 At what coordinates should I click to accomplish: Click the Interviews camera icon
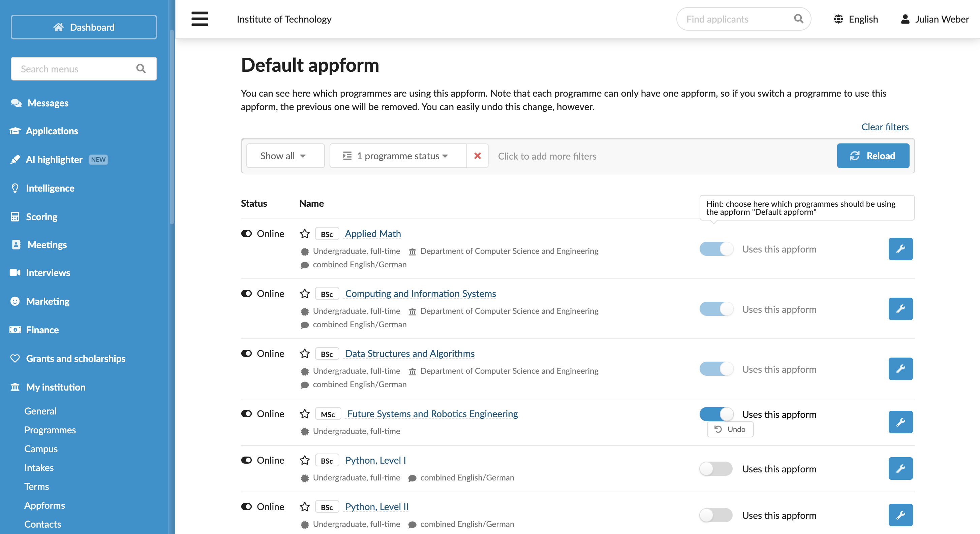pos(15,273)
